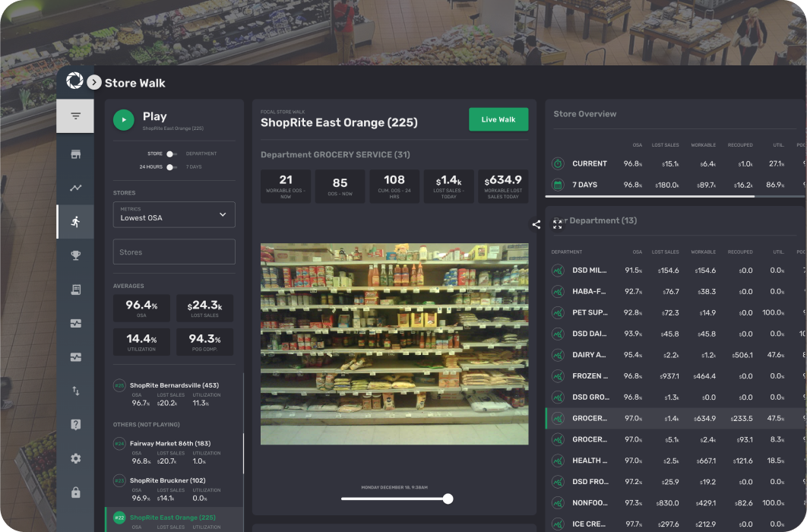The width and height of the screenshot is (807, 532).
Task: Click the PET SUP... department row icon
Action: [558, 312]
